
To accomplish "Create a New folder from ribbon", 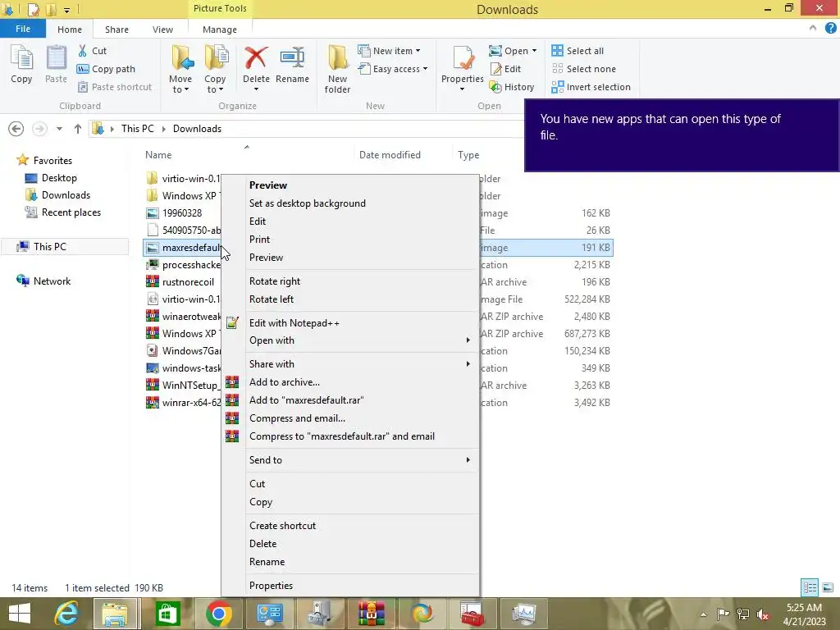I will tap(337, 70).
